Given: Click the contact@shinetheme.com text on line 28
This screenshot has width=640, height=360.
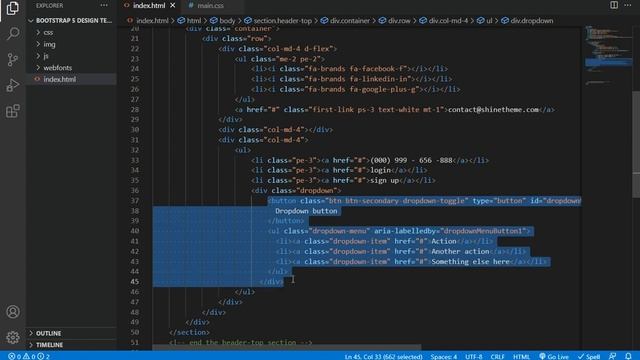Looking at the screenshot, I should [493, 109].
